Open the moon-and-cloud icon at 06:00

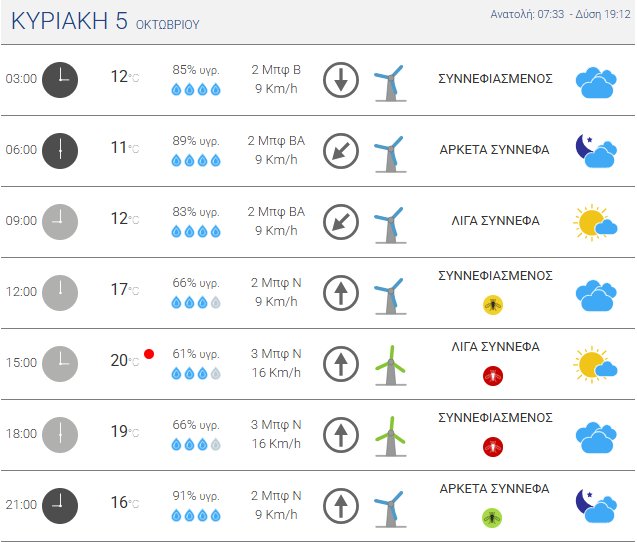click(595, 150)
